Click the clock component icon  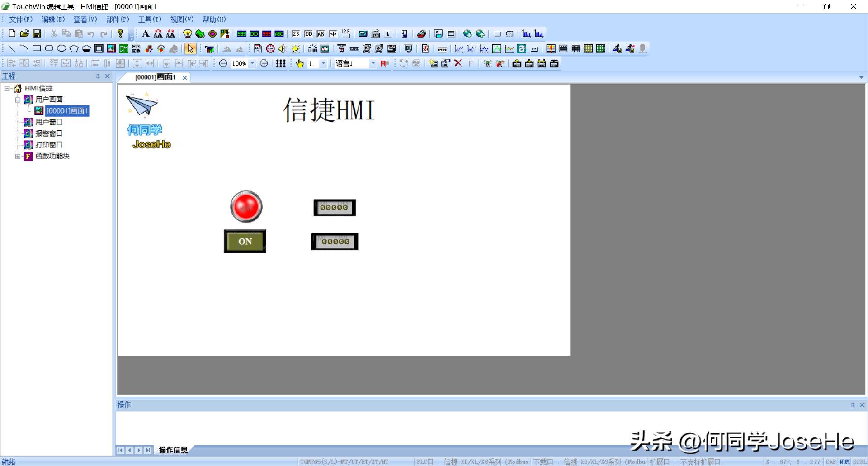point(270,49)
